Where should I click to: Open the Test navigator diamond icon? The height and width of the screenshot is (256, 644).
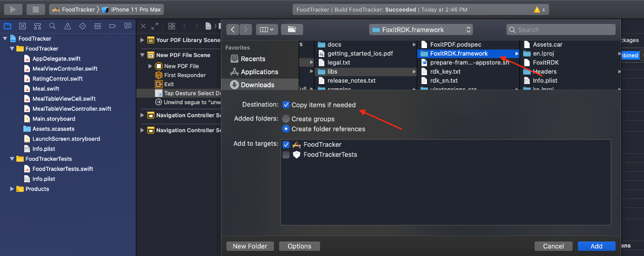[x=83, y=26]
